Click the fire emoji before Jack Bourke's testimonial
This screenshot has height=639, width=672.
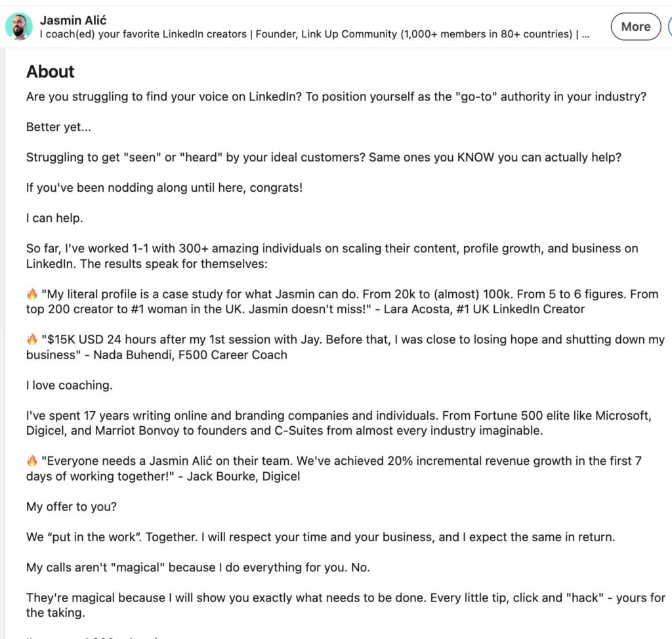pos(32,461)
